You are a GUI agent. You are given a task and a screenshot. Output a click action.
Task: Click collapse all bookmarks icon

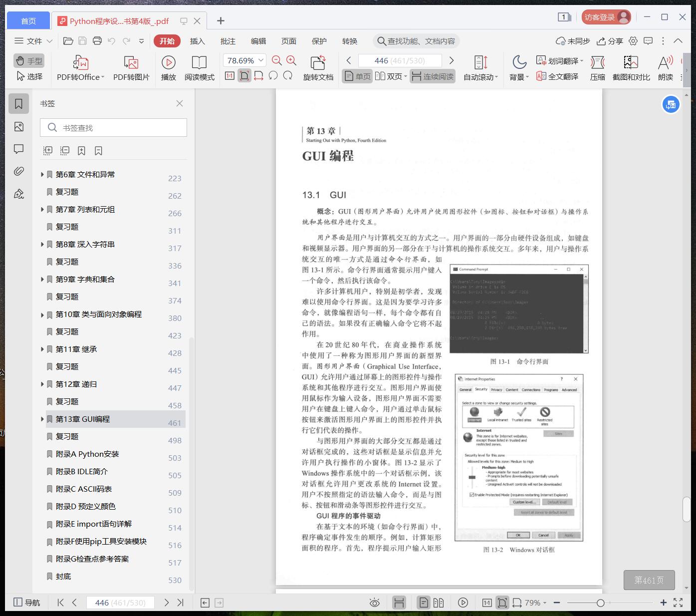[x=65, y=150]
